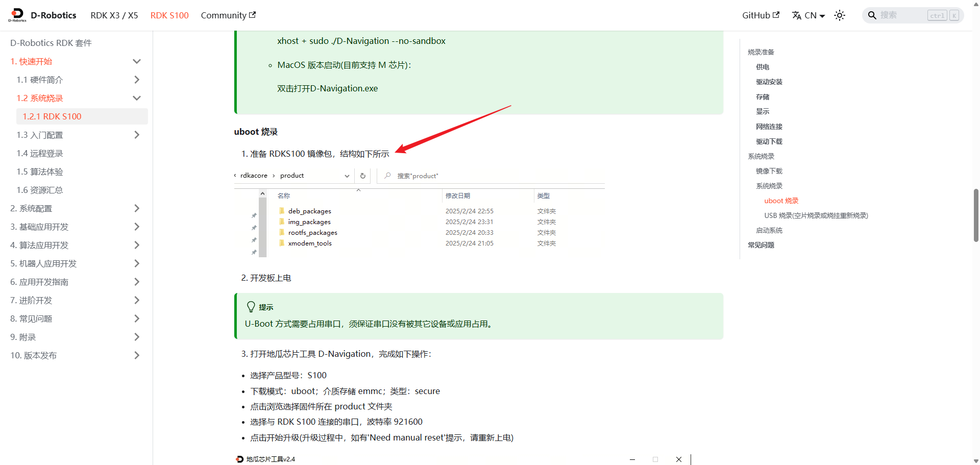Viewport: 980px width, 465px height.
Task: Select D-Robotics RDK 套件 sidebar title
Action: 51,43
